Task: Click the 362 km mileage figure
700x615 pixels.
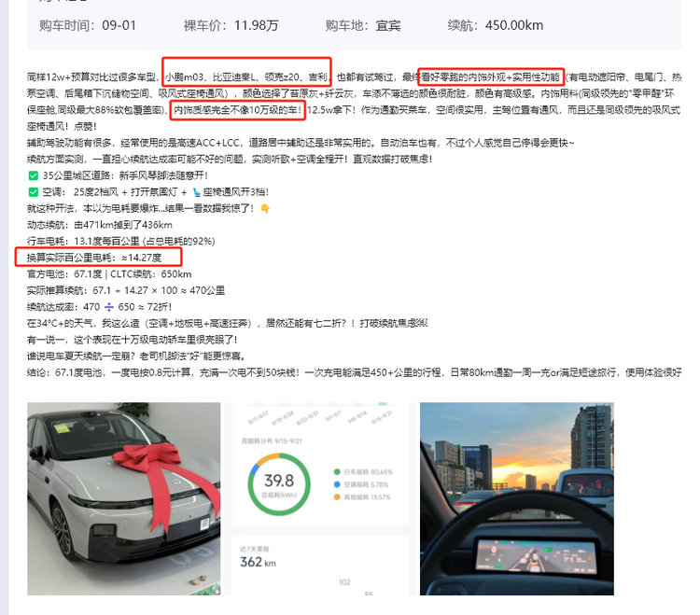Action: click(258, 562)
